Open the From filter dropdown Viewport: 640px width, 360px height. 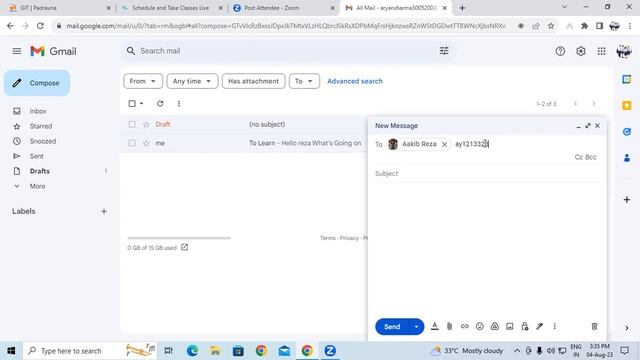click(x=143, y=81)
